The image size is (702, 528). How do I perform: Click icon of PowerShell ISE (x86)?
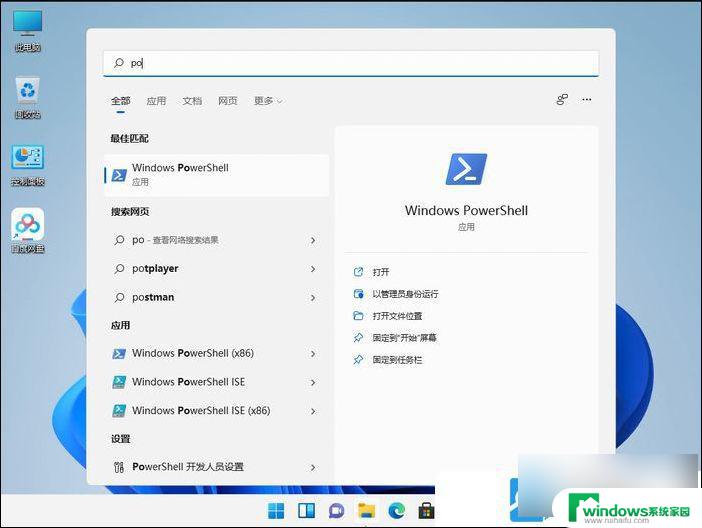(x=119, y=411)
